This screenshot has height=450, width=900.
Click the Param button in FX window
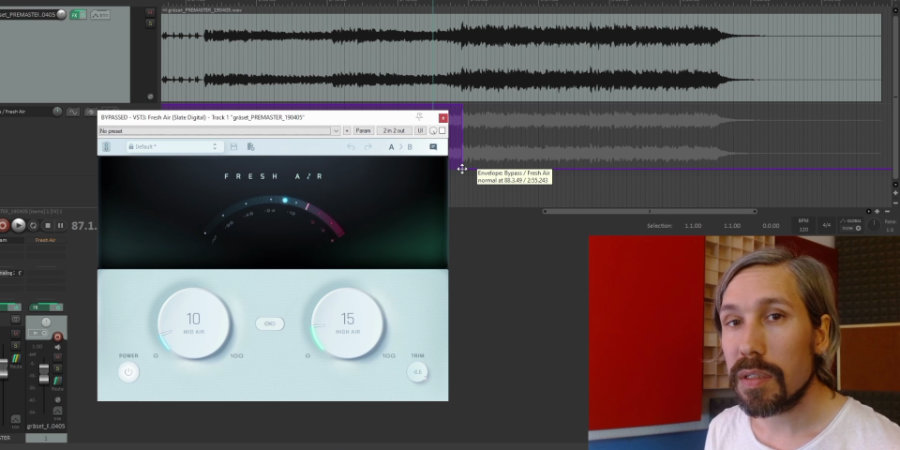coord(363,131)
